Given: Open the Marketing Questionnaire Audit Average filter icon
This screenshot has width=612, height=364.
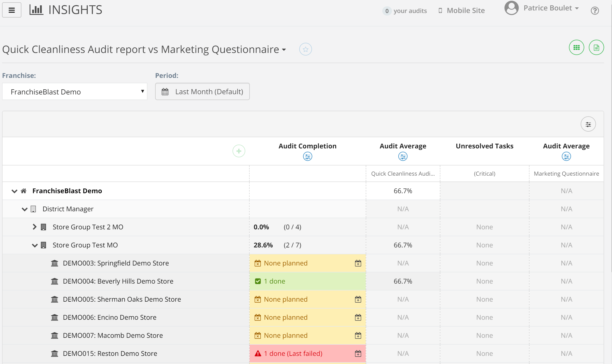Looking at the screenshot, I should coord(566,157).
